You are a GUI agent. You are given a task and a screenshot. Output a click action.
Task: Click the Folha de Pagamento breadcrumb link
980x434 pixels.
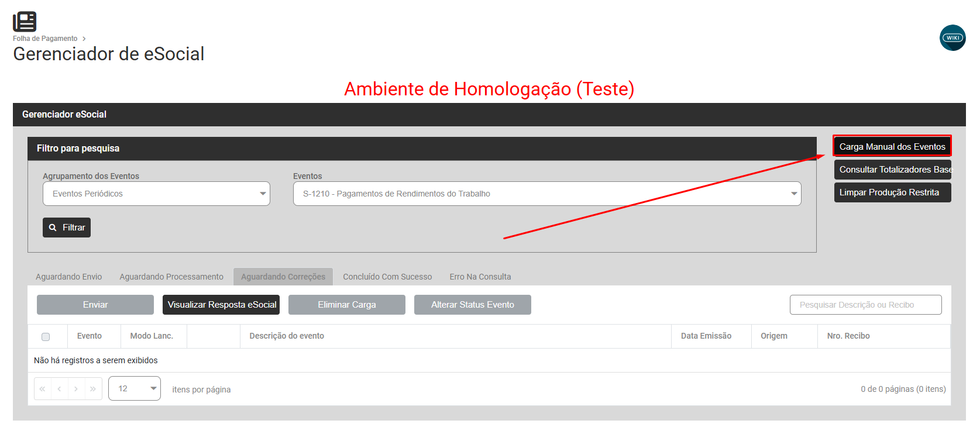coord(45,39)
